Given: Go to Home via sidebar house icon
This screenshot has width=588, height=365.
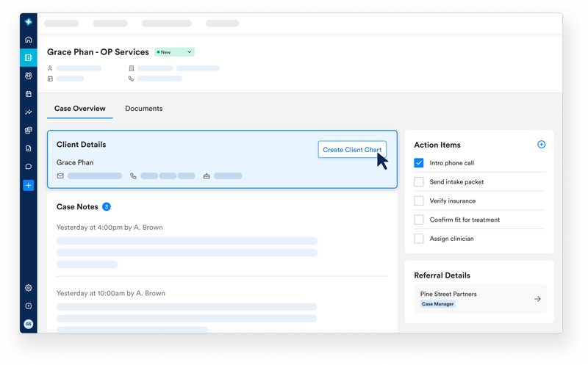Looking at the screenshot, I should point(28,40).
